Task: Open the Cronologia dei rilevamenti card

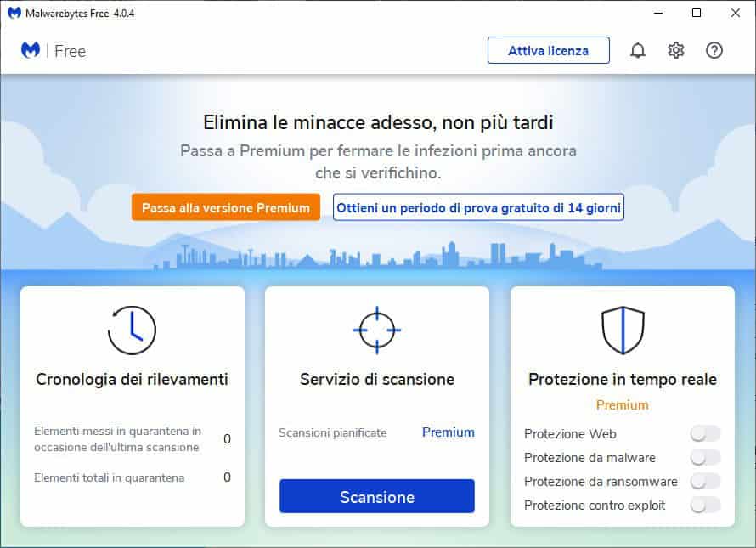Action: tap(132, 380)
